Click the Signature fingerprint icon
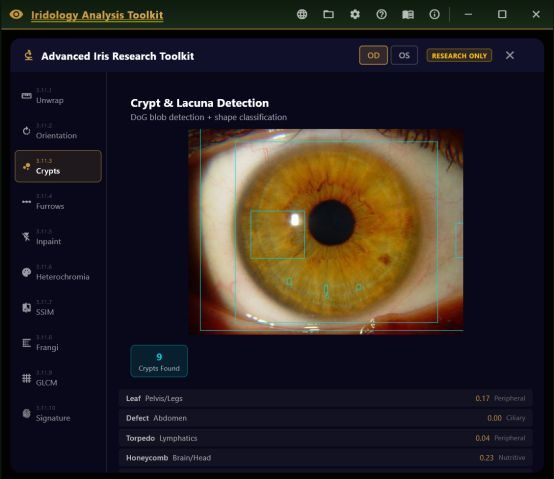Viewport: 554px width, 479px height. [26, 414]
